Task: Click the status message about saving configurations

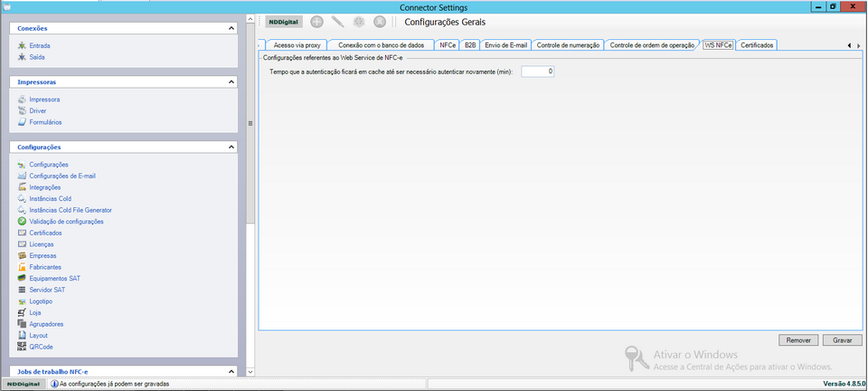Action: 115,384
